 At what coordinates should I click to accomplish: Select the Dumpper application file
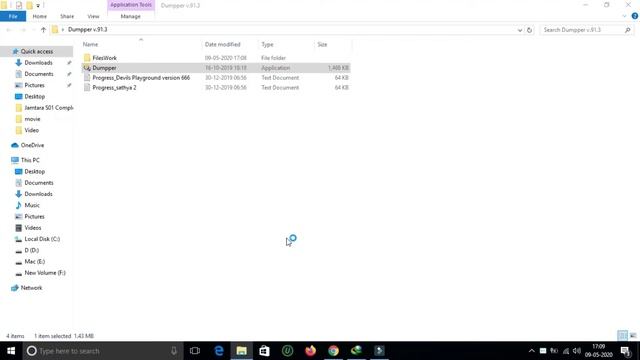pos(216,68)
